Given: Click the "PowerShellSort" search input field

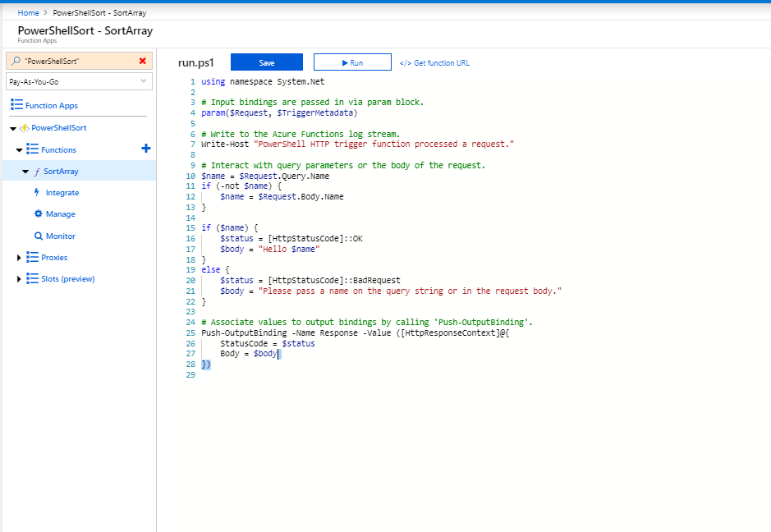Looking at the screenshot, I should coord(79,61).
